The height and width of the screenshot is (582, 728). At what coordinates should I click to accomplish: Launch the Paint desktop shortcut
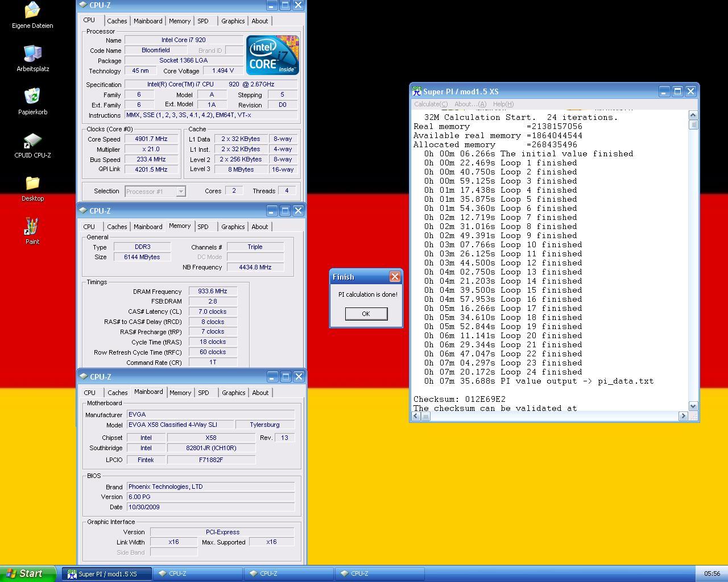click(x=32, y=231)
